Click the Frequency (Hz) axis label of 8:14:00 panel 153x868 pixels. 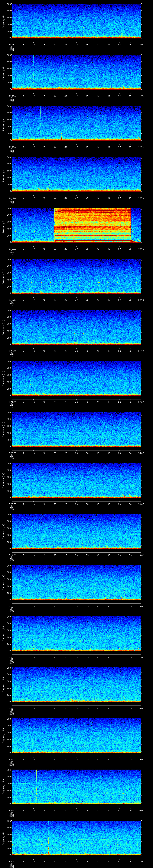click(x=3, y=21)
